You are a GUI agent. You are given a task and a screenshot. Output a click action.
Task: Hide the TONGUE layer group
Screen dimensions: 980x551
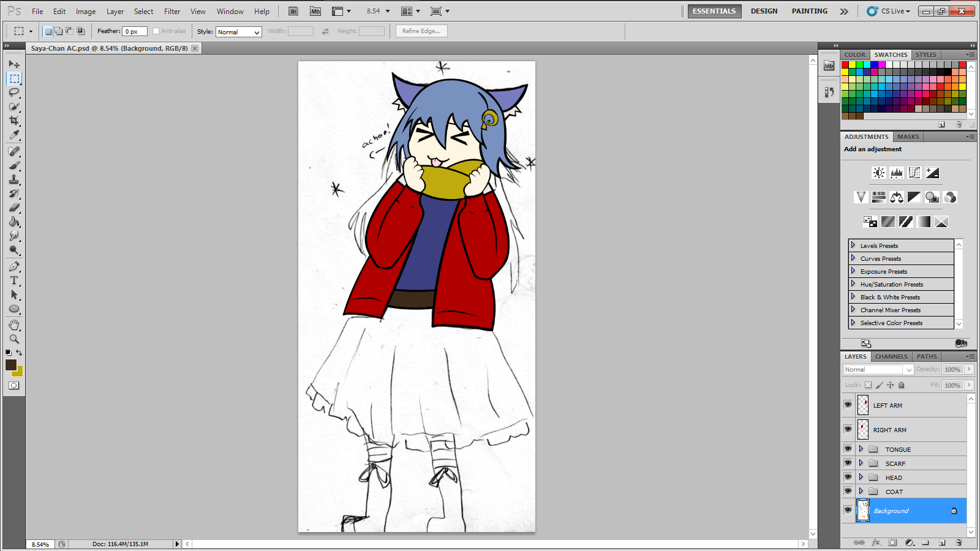pos(848,449)
